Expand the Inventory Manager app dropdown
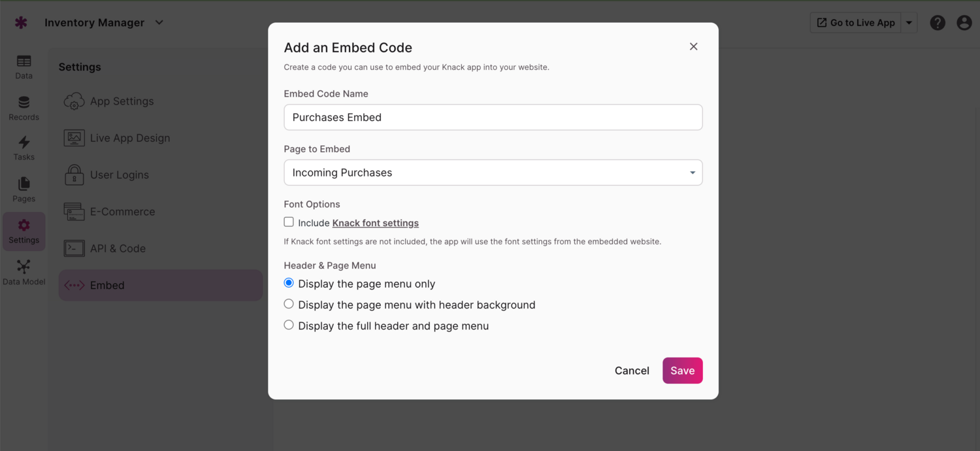Screen dimensions: 980x451 pos(159,23)
